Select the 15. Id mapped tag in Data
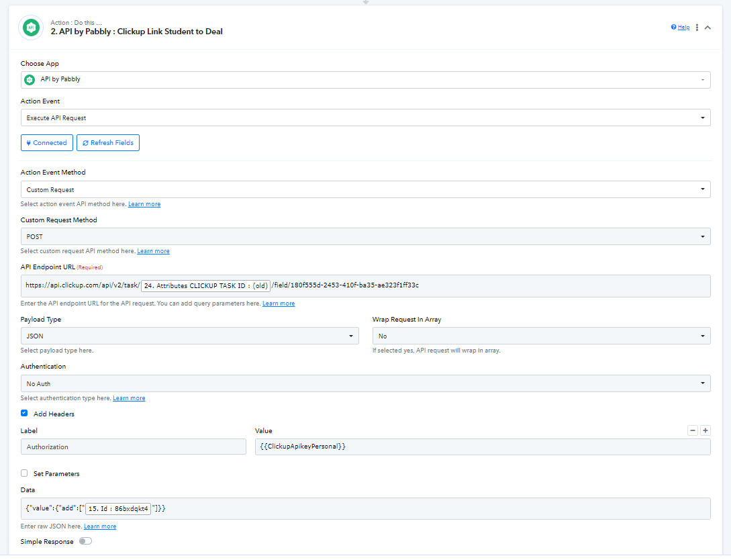The width and height of the screenshot is (731, 560). (x=118, y=509)
